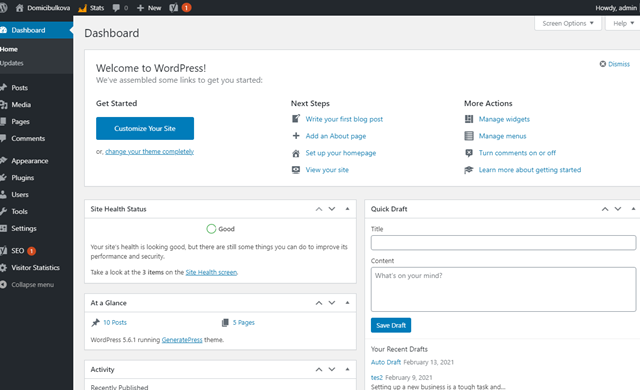Click the plus icon beside New
640x390 pixels.
tap(140, 8)
